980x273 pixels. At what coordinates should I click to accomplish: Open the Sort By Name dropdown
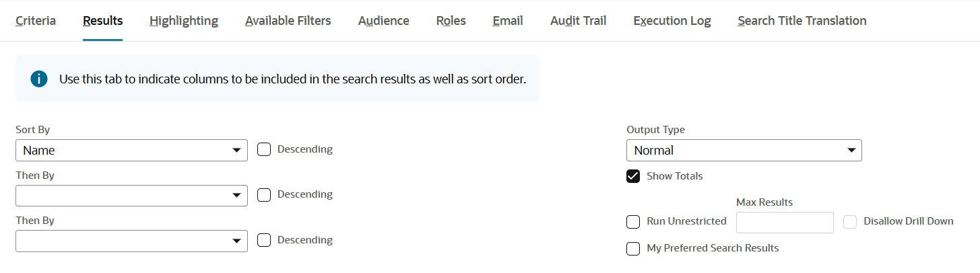[x=131, y=151]
